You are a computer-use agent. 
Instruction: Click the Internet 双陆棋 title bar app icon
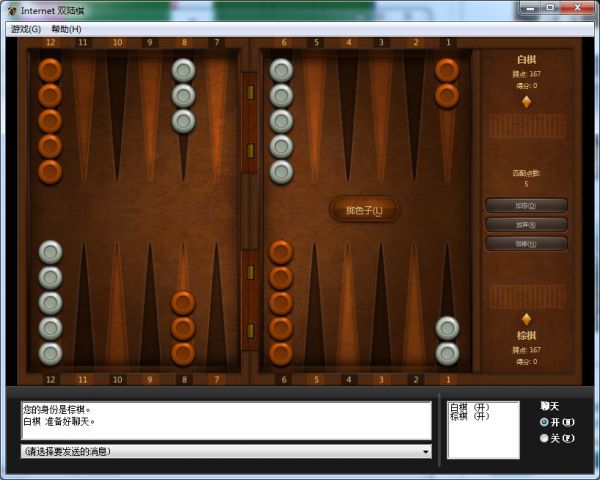point(13,11)
